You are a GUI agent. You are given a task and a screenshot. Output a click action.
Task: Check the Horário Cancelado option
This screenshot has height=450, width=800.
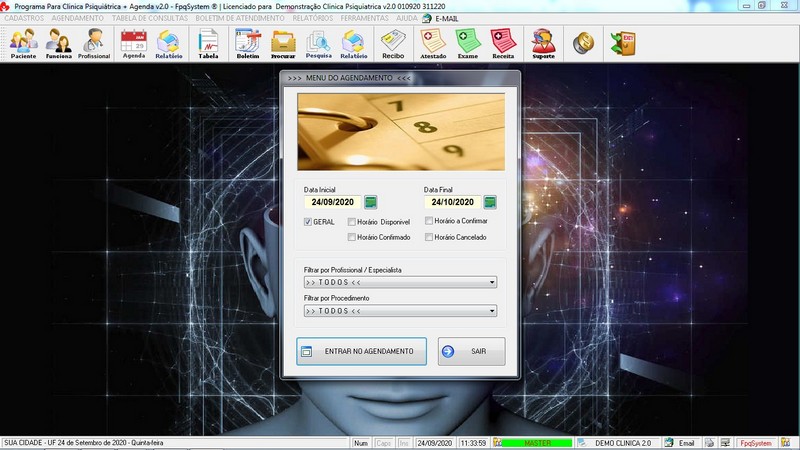tap(429, 237)
